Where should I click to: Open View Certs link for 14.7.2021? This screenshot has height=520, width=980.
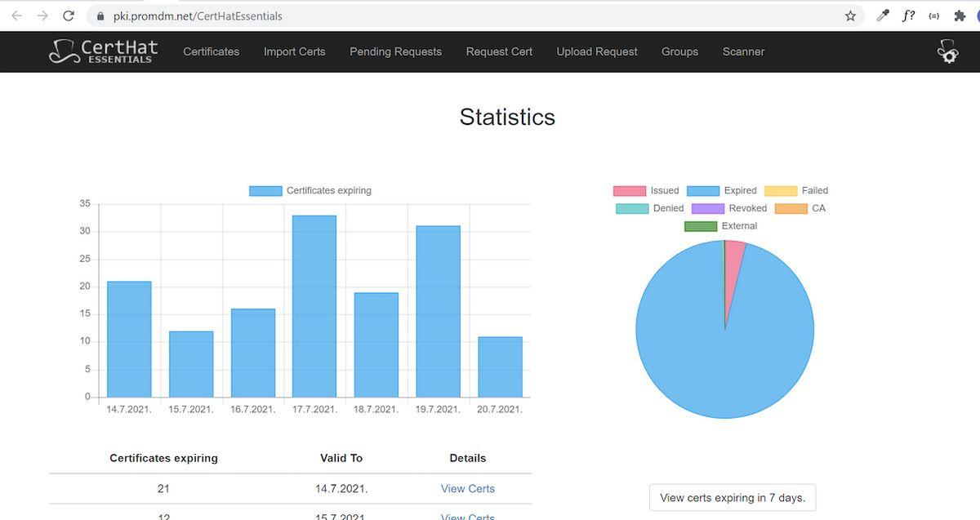467,488
